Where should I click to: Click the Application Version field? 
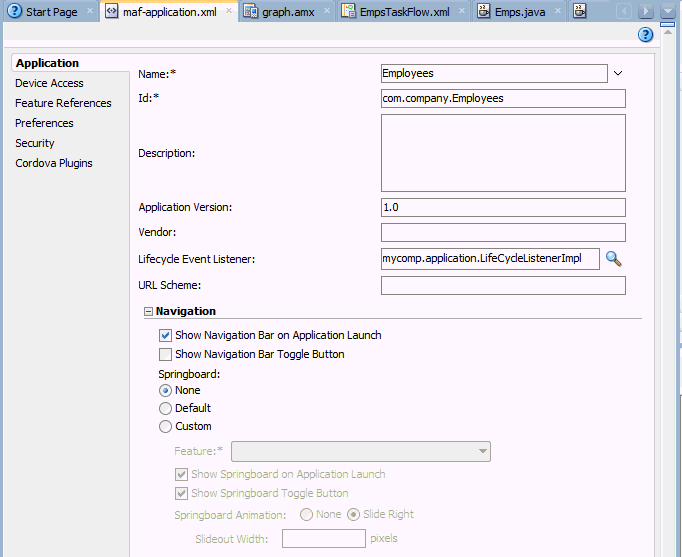(503, 207)
